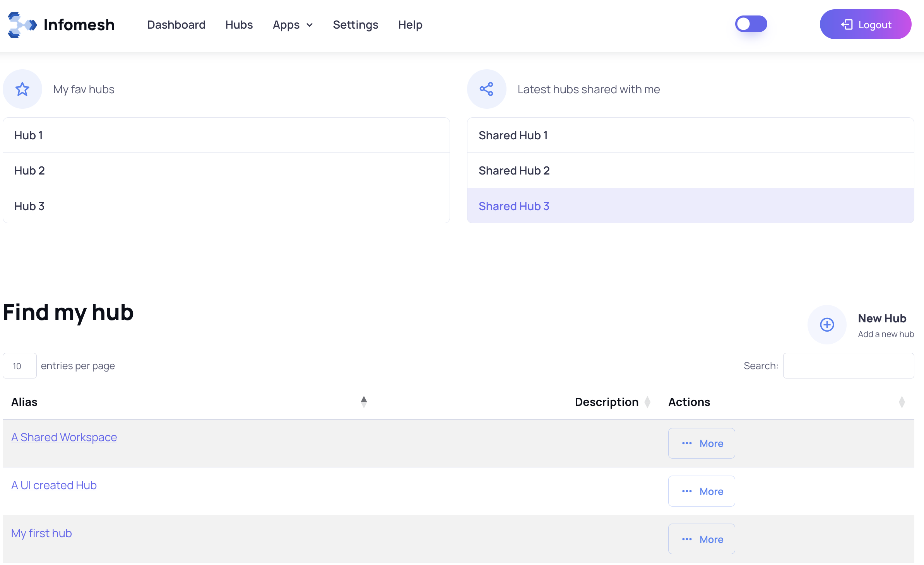The image size is (924, 565).
Task: Open the entries per page selector
Action: (19, 366)
